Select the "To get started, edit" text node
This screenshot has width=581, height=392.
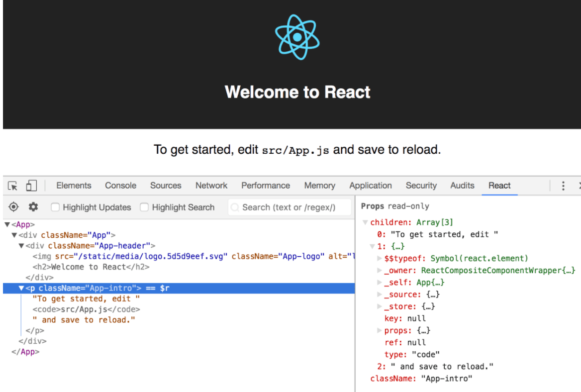(x=86, y=298)
